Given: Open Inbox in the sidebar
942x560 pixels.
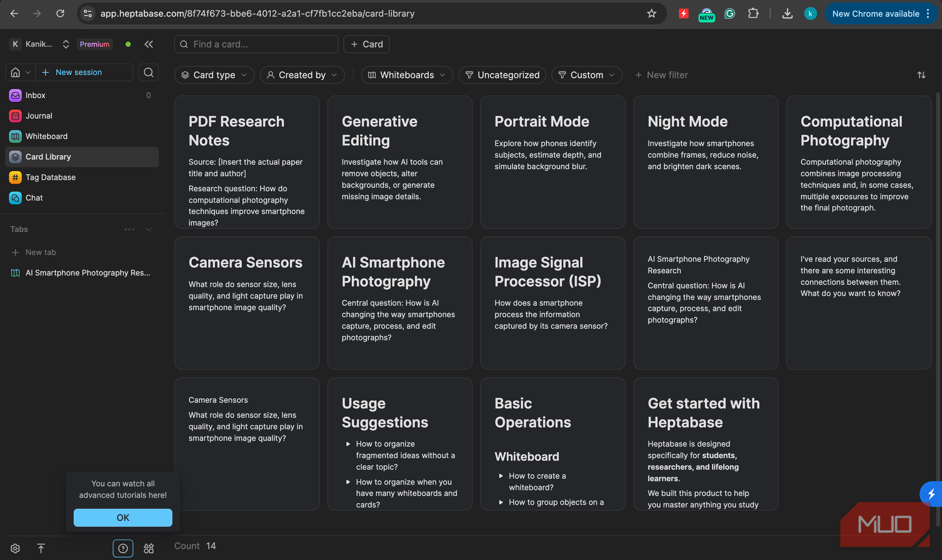Looking at the screenshot, I should (81, 95).
